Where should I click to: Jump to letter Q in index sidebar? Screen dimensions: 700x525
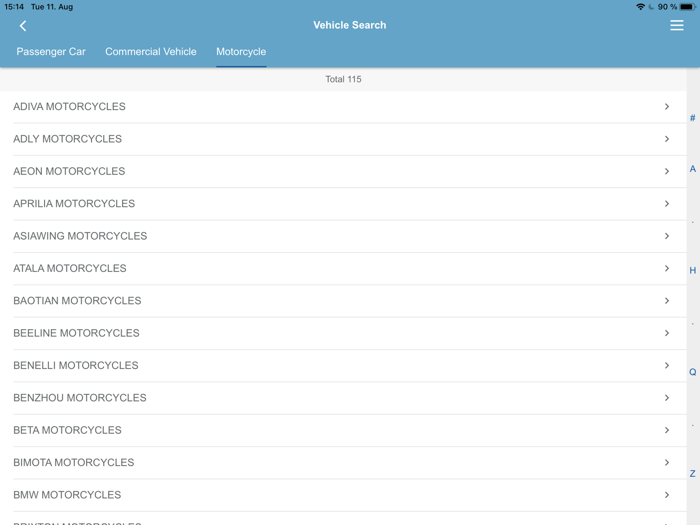692,372
